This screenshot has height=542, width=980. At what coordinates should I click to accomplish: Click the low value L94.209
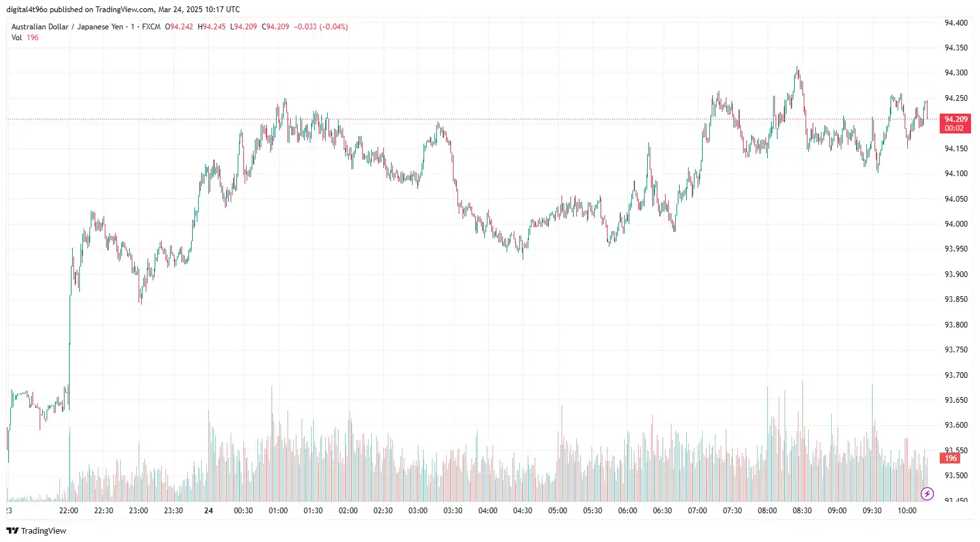pyautogui.click(x=243, y=27)
